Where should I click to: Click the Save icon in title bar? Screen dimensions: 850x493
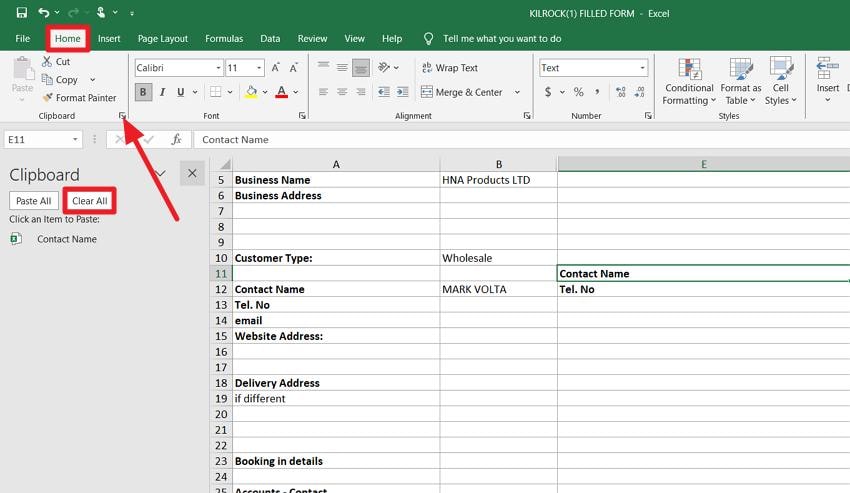22,12
